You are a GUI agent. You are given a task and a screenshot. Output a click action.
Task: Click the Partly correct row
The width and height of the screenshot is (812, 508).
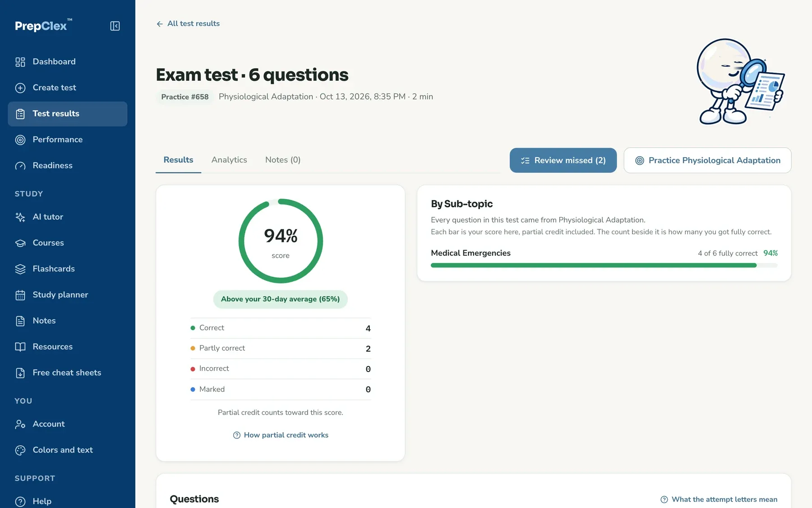tap(281, 349)
